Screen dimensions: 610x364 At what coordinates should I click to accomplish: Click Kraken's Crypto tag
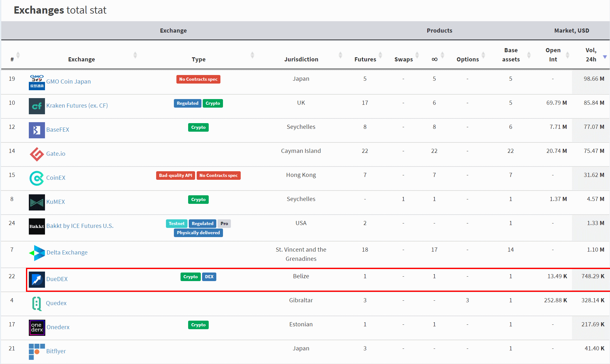point(213,103)
